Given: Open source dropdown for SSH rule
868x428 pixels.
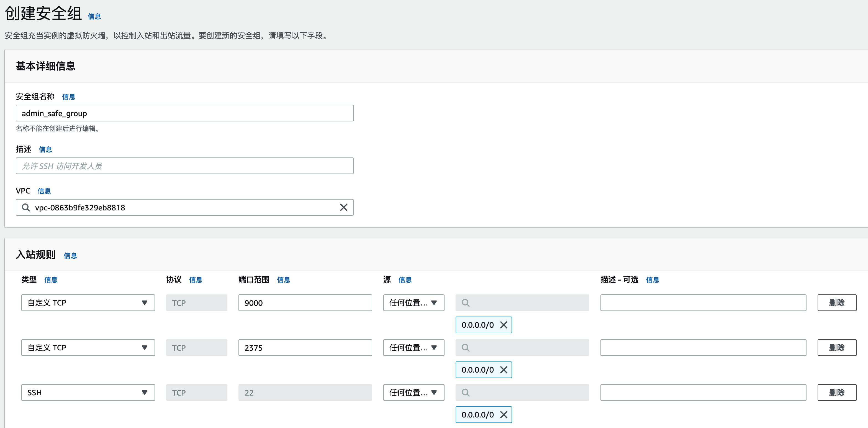Looking at the screenshot, I should click(414, 392).
